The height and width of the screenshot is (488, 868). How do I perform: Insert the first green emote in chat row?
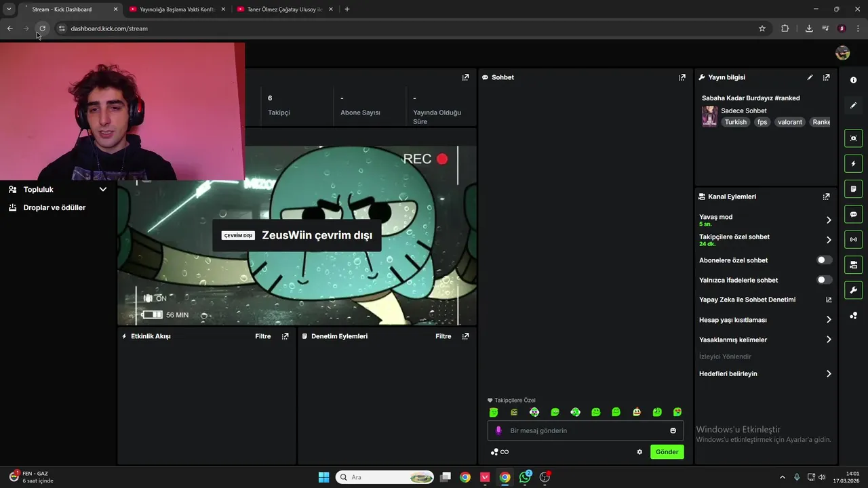[494, 412]
